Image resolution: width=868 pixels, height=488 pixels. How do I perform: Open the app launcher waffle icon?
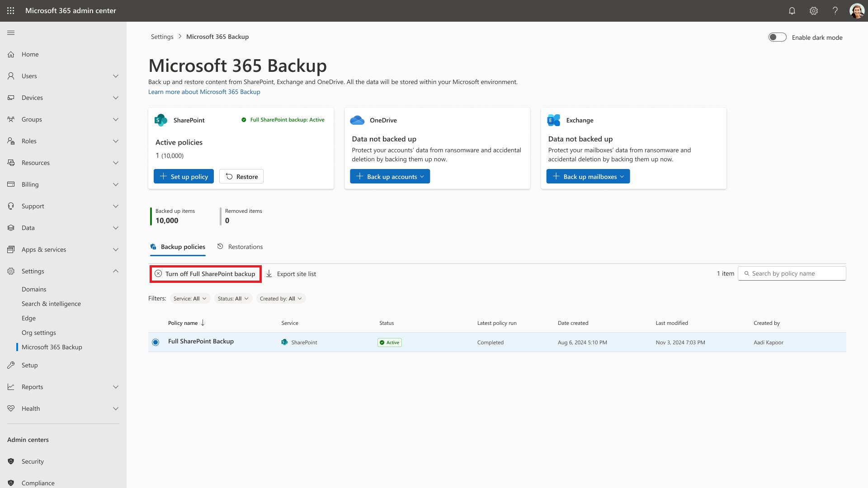11,10
